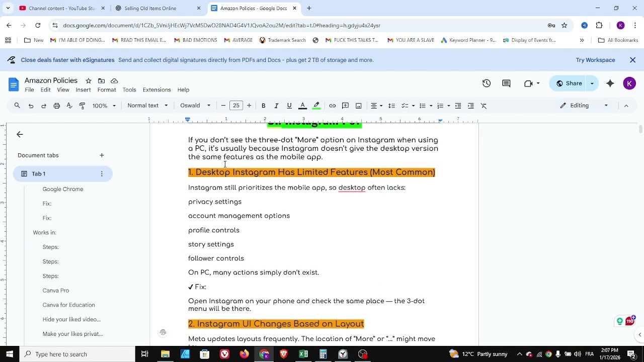This screenshot has height=362, width=644.
Task: Open the highlight color picker
Action: point(316,106)
